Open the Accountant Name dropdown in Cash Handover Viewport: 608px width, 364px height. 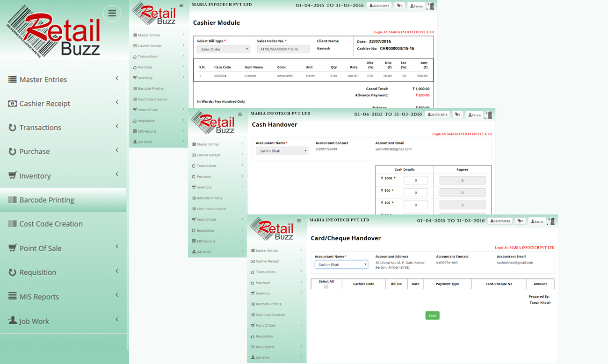tap(282, 151)
